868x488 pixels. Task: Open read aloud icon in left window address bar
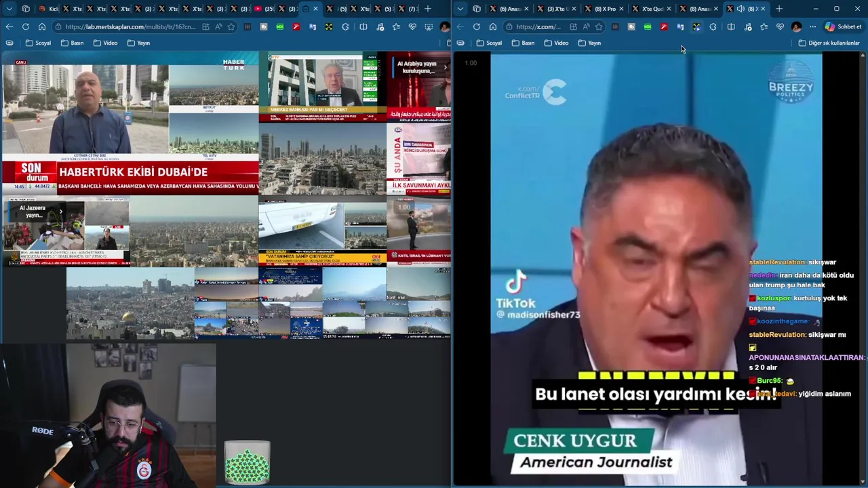[x=218, y=26]
